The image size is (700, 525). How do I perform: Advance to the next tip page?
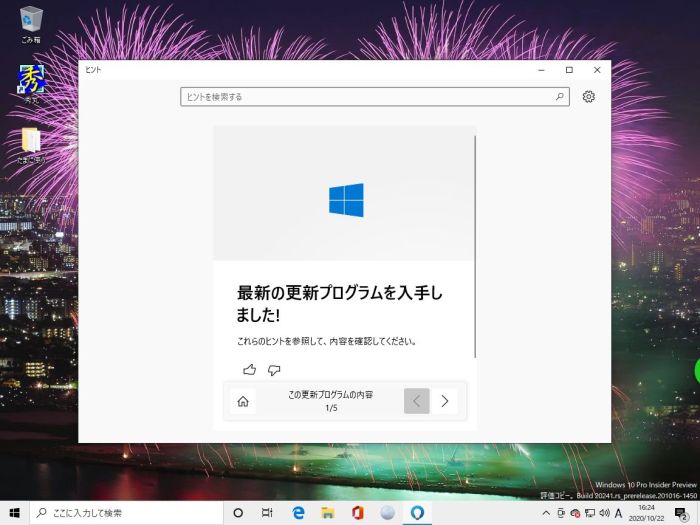point(445,401)
